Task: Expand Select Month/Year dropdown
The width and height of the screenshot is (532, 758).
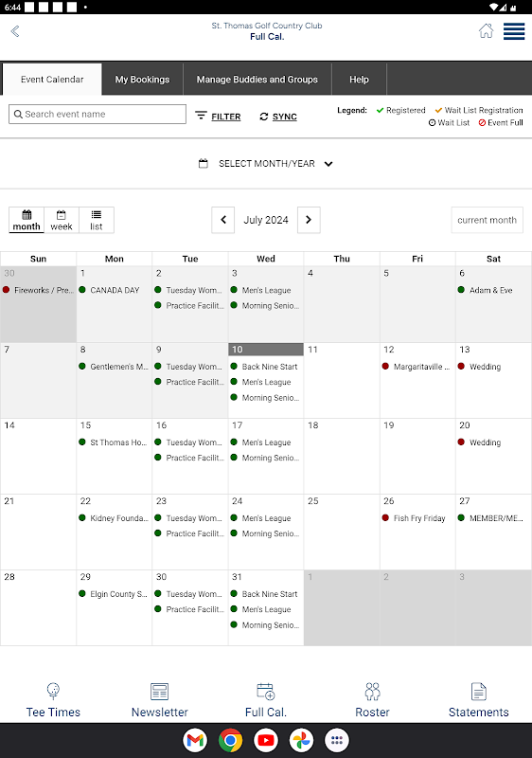Action: [x=266, y=163]
